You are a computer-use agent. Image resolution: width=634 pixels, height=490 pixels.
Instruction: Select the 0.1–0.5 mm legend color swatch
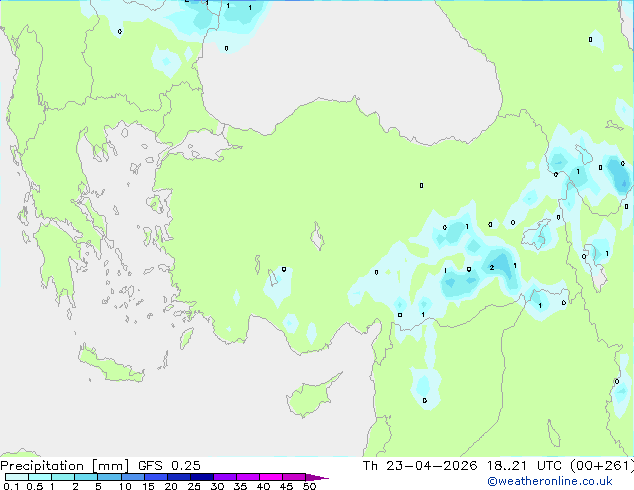[x=17, y=477]
